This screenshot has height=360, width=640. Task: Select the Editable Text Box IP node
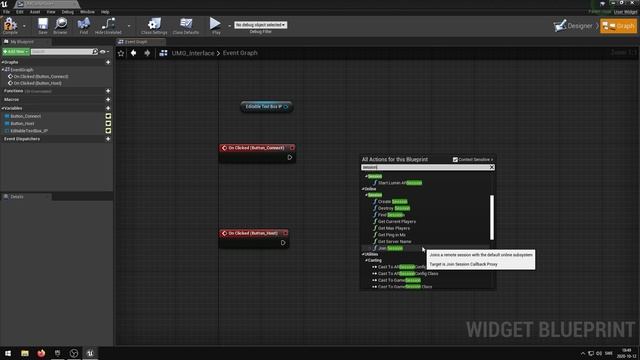[267, 107]
